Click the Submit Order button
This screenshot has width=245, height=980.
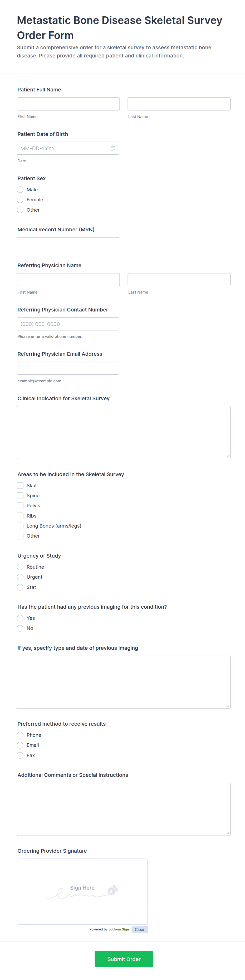(x=124, y=959)
